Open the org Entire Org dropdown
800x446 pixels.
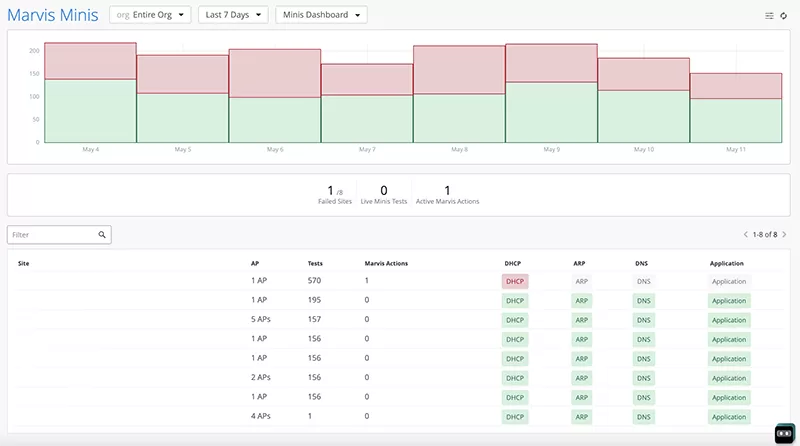point(150,15)
